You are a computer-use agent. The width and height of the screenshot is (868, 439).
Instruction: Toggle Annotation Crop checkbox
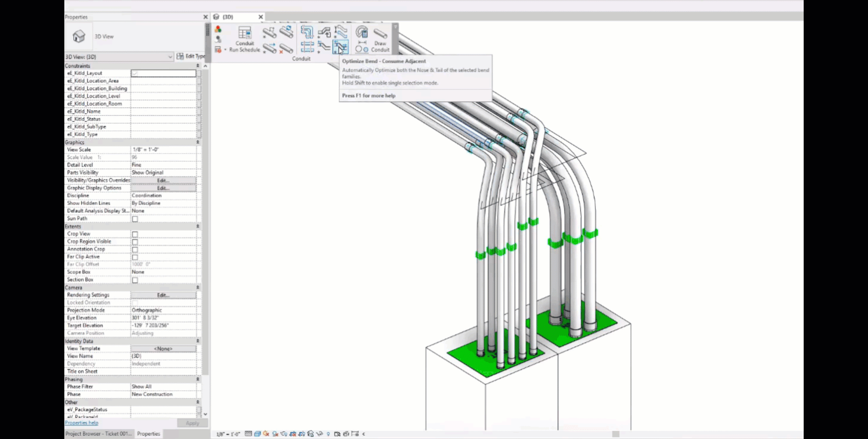135,250
